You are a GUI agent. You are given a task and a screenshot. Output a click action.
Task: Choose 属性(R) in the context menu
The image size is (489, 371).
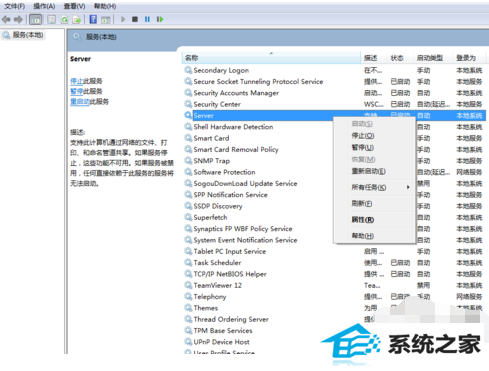[x=363, y=220]
